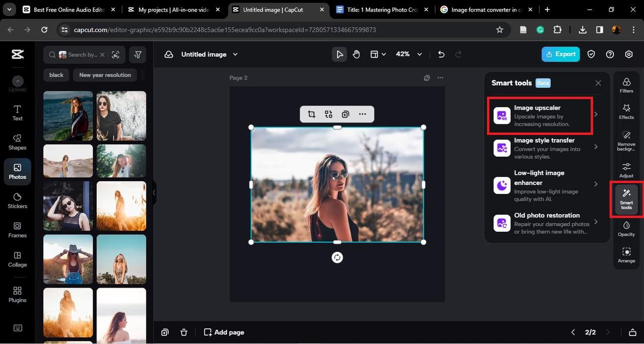Switch to Best Free Online Audio Editor tab
The width and height of the screenshot is (644, 344).
69,10
